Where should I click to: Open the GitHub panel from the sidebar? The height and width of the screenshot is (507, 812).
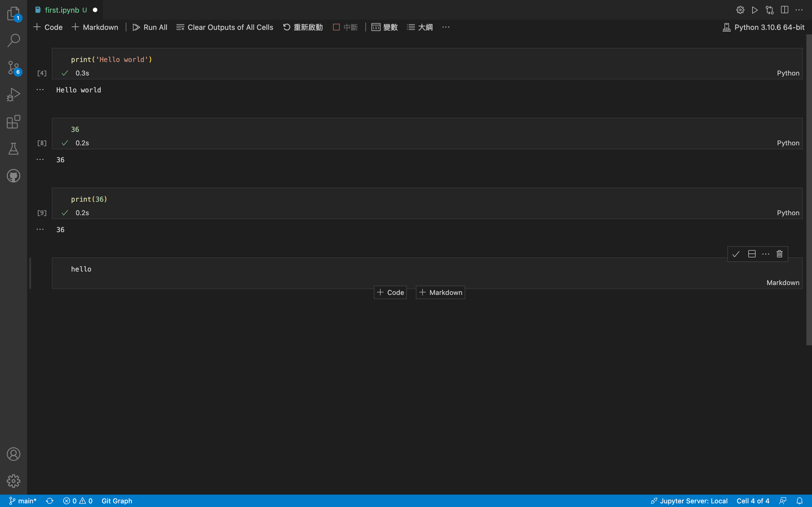(14, 176)
